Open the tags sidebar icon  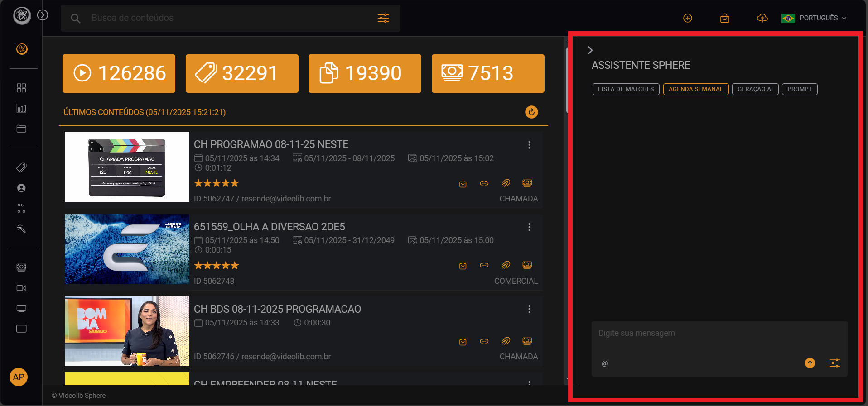tap(21, 167)
